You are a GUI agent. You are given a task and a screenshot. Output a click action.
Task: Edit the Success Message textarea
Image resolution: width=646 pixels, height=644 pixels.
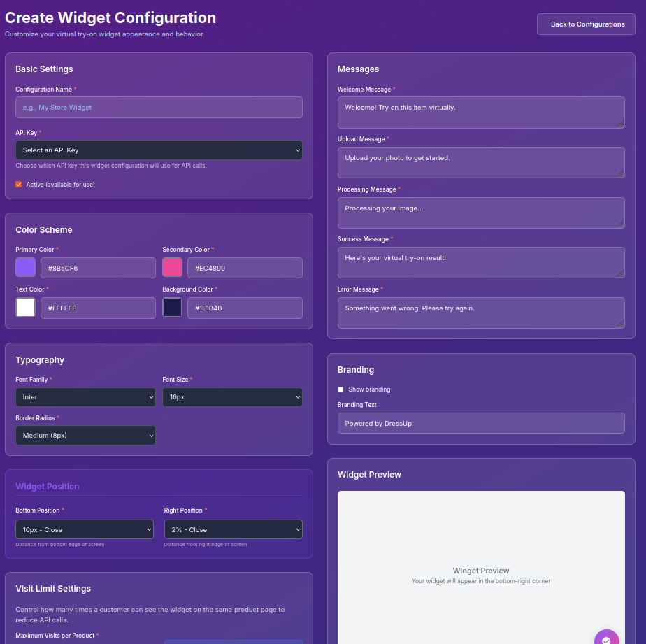click(x=481, y=262)
